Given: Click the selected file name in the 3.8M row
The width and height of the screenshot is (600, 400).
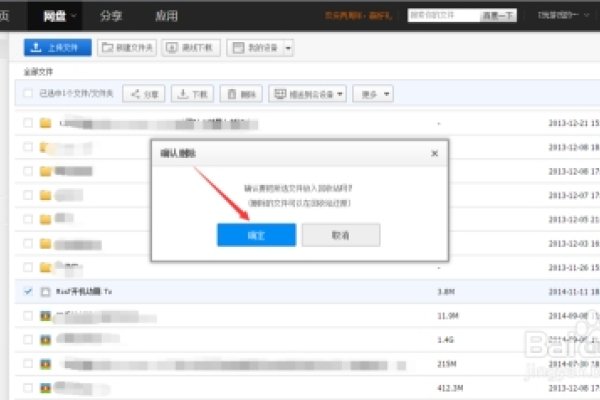Looking at the screenshot, I should click(84, 292).
